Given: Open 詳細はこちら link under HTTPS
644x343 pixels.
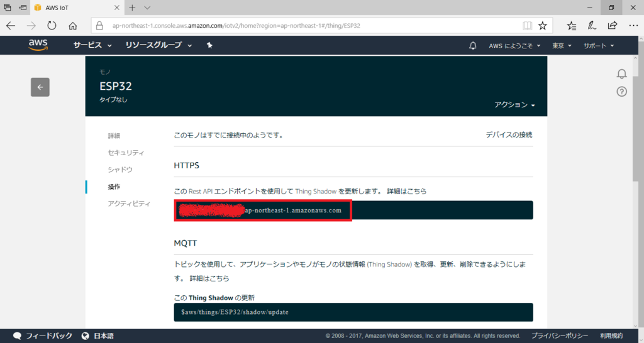Looking at the screenshot, I should coord(407,191).
